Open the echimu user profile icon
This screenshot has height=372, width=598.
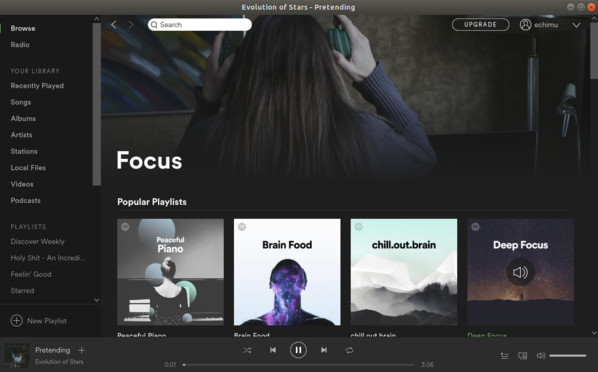[526, 25]
